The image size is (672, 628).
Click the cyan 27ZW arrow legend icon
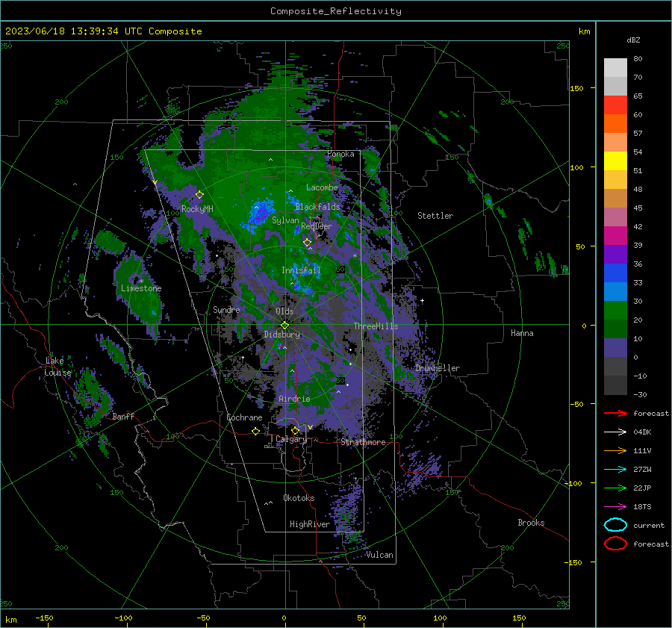point(615,470)
